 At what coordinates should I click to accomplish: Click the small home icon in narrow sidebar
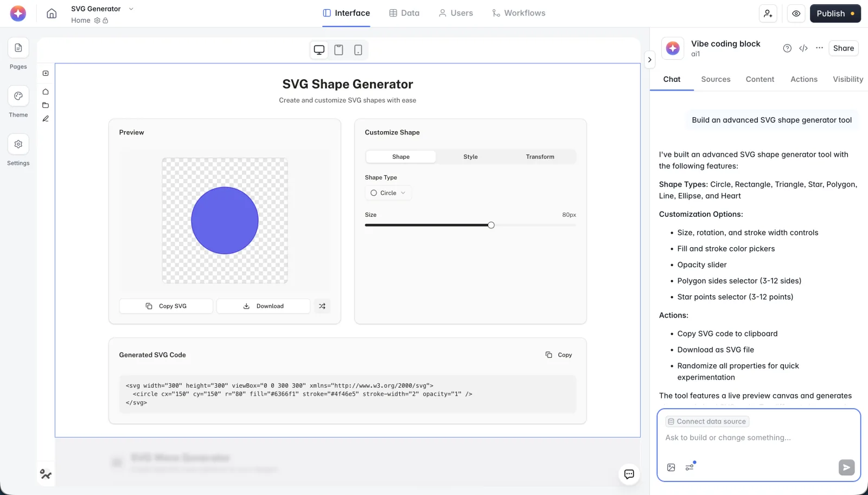point(46,92)
